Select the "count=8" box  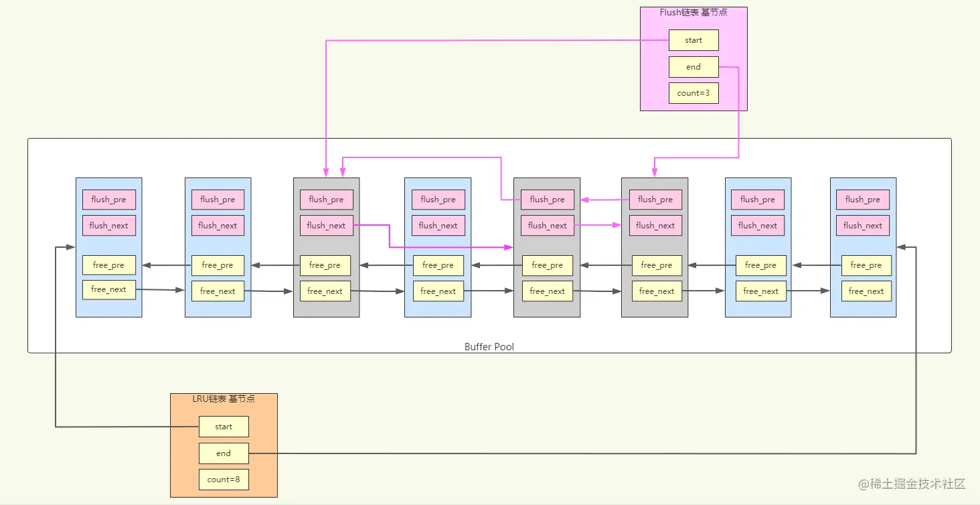tap(224, 480)
